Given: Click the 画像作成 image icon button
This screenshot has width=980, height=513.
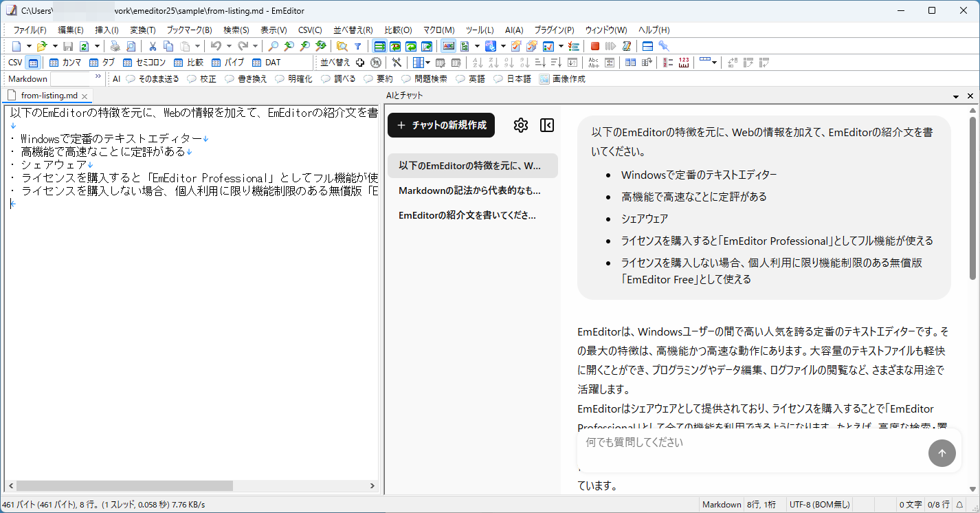Looking at the screenshot, I should [x=562, y=79].
